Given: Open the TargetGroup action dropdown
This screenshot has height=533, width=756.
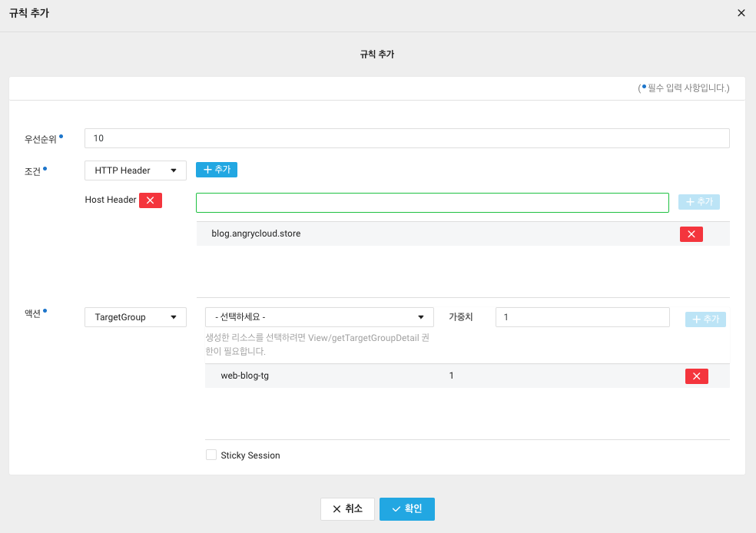Looking at the screenshot, I should (x=135, y=317).
